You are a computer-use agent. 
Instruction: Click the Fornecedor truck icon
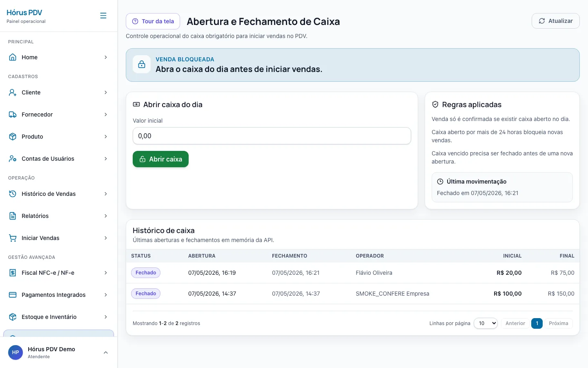coord(13,114)
